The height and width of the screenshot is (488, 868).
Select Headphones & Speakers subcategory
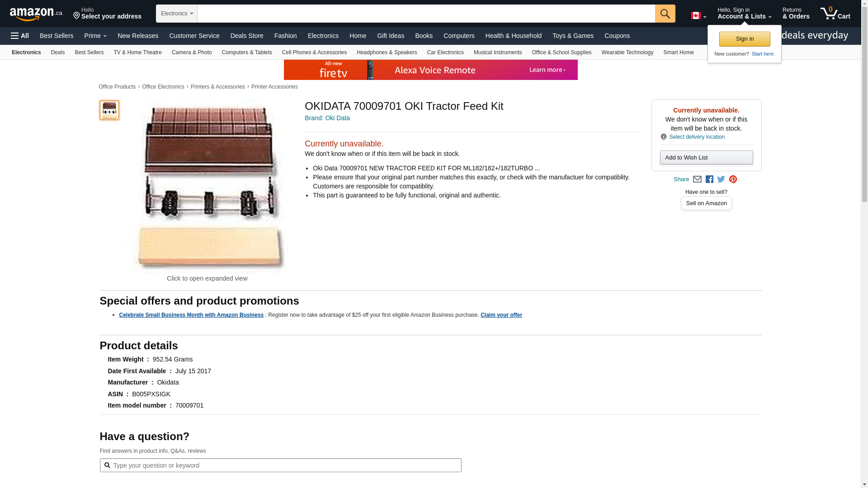pyautogui.click(x=387, y=52)
